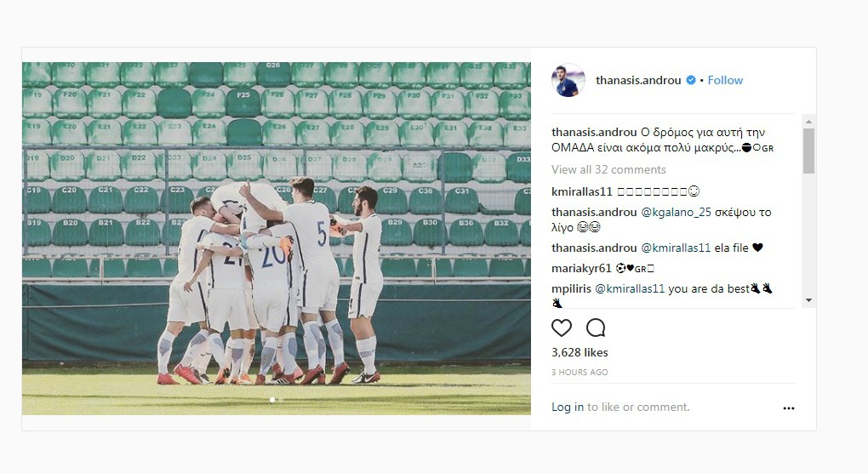Open mariakyr61 commenter profile

[581, 268]
